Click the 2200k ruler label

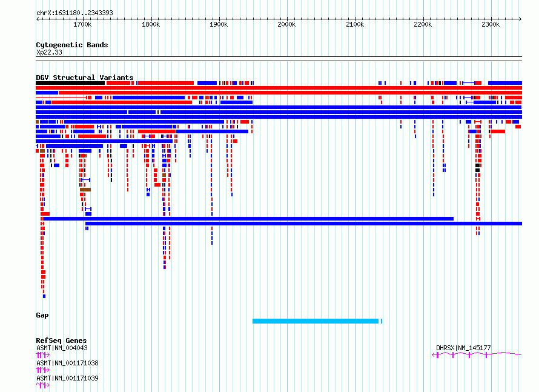click(x=423, y=24)
